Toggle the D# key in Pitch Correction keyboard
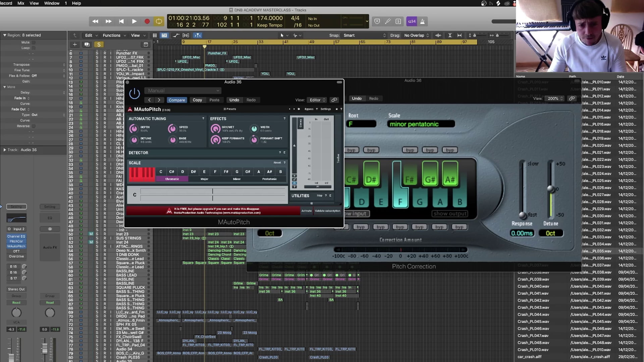This screenshot has width=644, height=362. [x=371, y=173]
